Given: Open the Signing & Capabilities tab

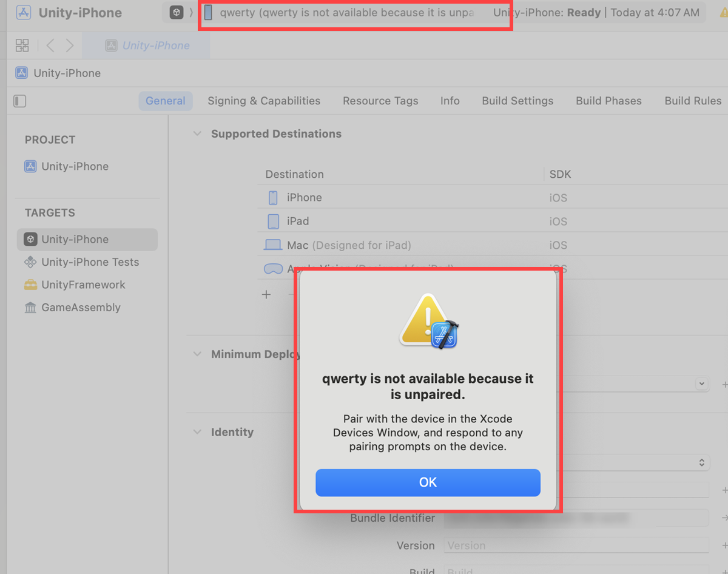Looking at the screenshot, I should pos(264,101).
